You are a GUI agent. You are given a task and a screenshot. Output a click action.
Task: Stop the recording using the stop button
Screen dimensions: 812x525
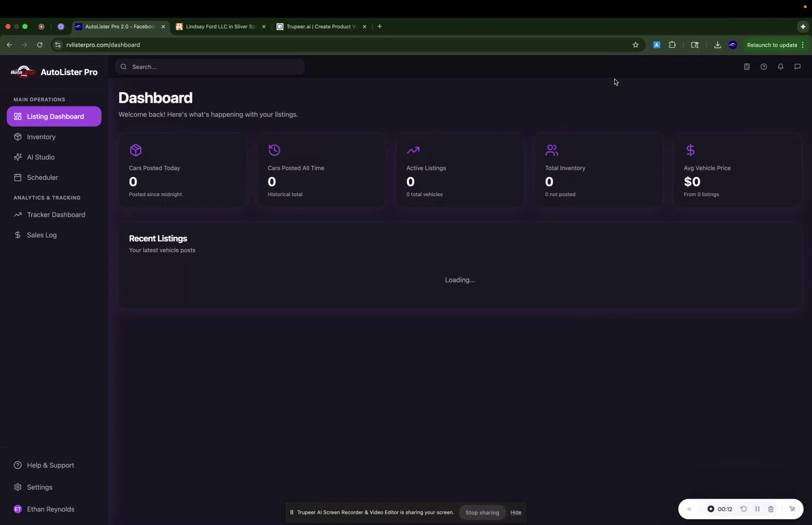pos(712,508)
